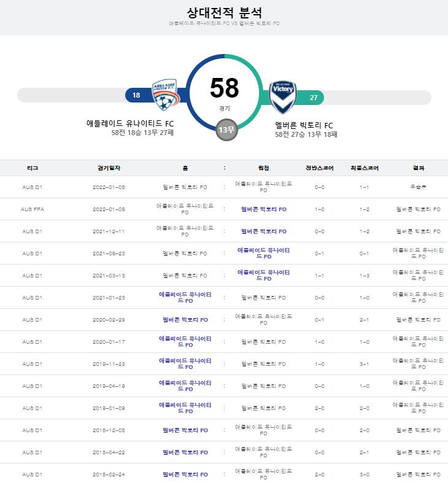Click the 경기일자 column header
Image resolution: width=448 pixels, height=485 pixels.
click(x=109, y=168)
